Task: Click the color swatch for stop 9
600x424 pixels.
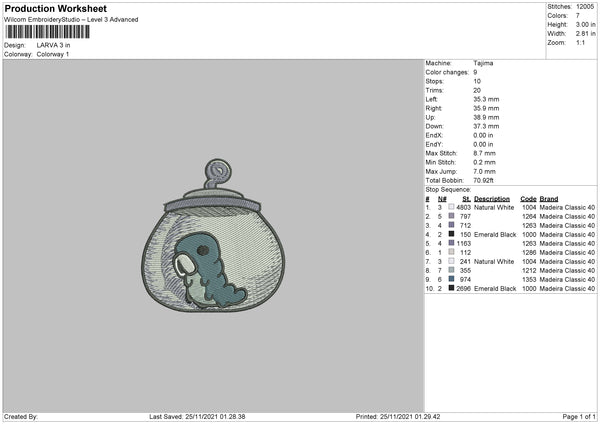Action: click(x=451, y=279)
